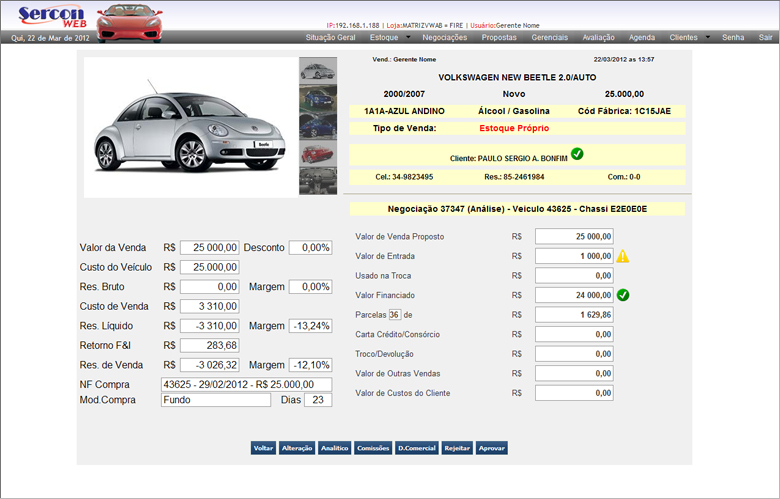Click the yellow warning icon at Valor de Entrada
Screen dimensions: 780x499
623,256
